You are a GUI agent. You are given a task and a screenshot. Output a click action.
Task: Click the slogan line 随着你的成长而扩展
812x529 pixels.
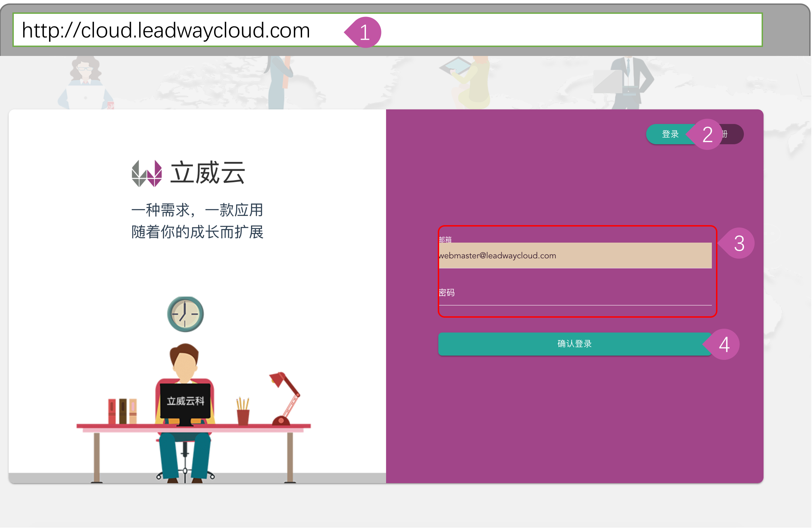pyautogui.click(x=197, y=232)
